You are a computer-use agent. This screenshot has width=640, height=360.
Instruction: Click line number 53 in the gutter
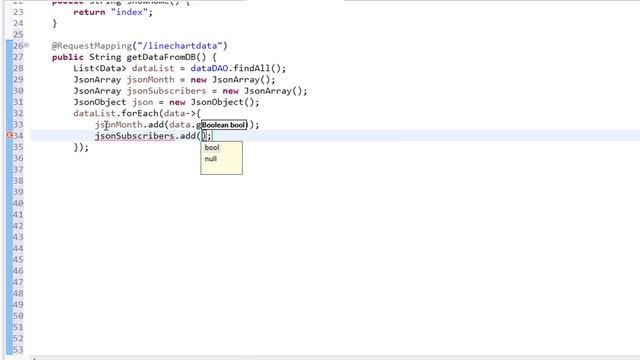[18, 349]
